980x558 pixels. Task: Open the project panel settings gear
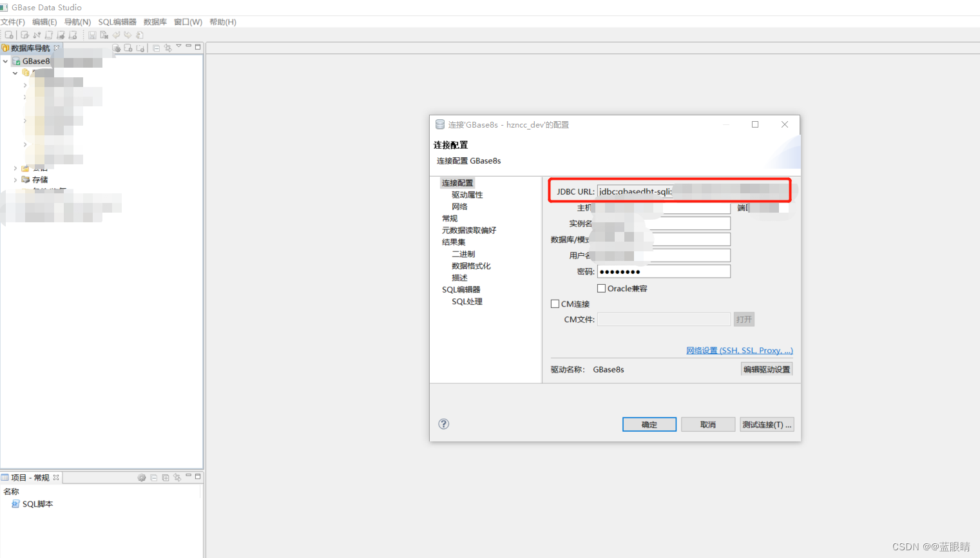click(142, 477)
